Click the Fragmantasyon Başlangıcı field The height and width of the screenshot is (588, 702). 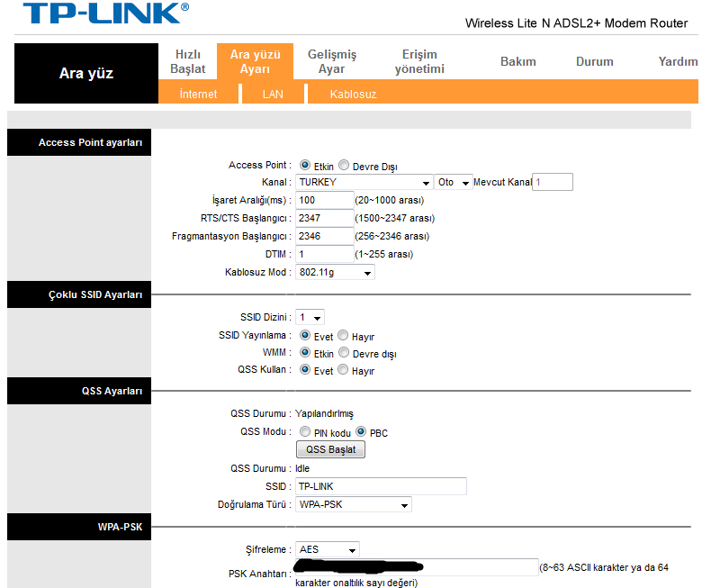[x=325, y=236]
